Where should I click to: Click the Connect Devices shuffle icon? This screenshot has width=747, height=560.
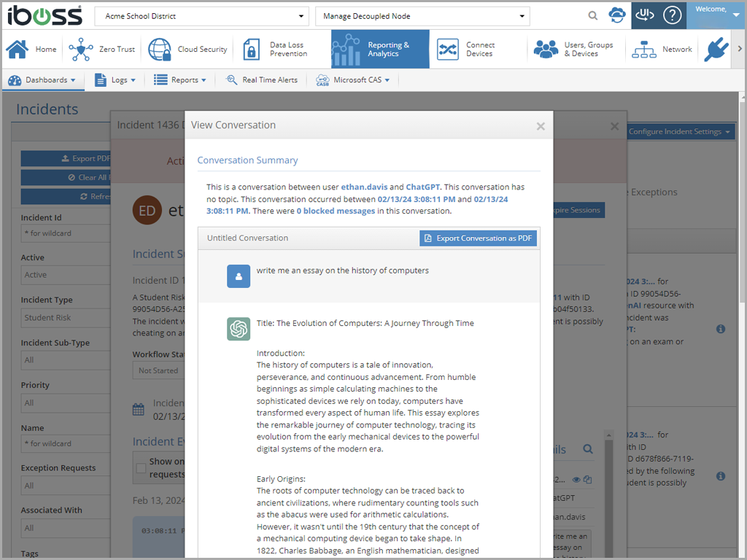coord(448,49)
